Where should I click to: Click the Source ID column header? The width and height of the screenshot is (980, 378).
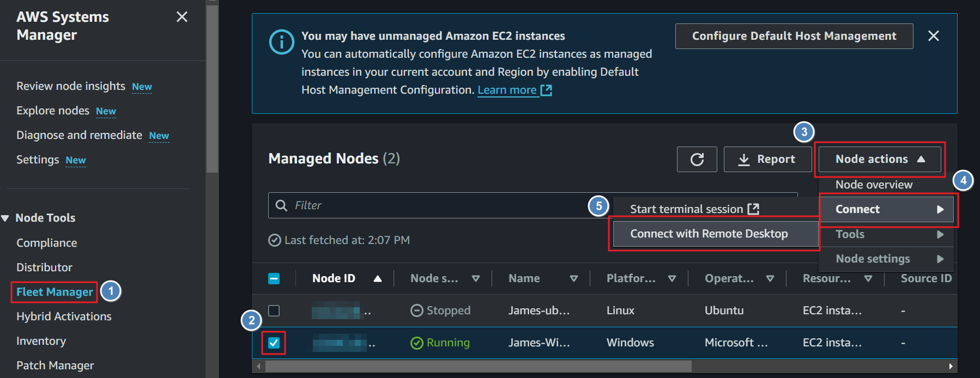click(x=926, y=278)
